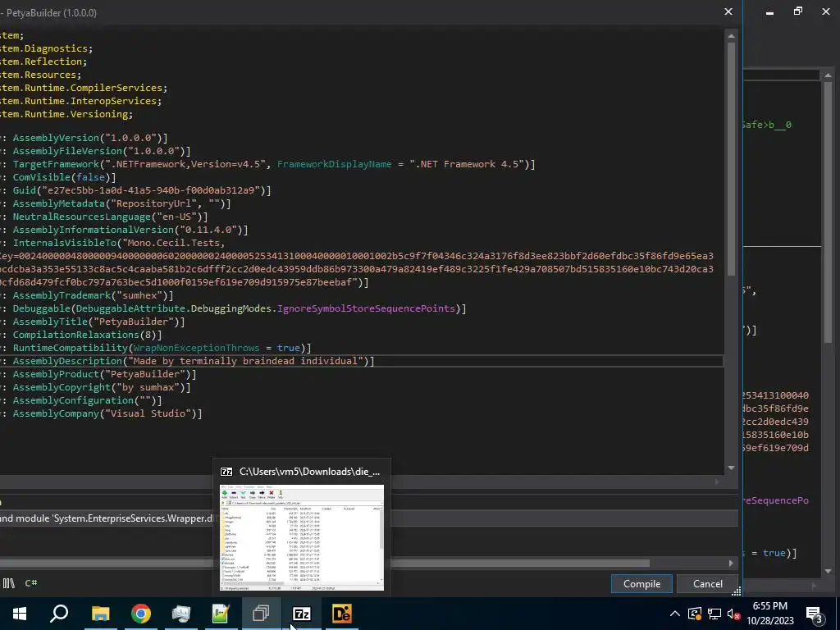Click the 7-Zip window preview thumbnail
The height and width of the screenshot is (630, 840).
pos(302,537)
